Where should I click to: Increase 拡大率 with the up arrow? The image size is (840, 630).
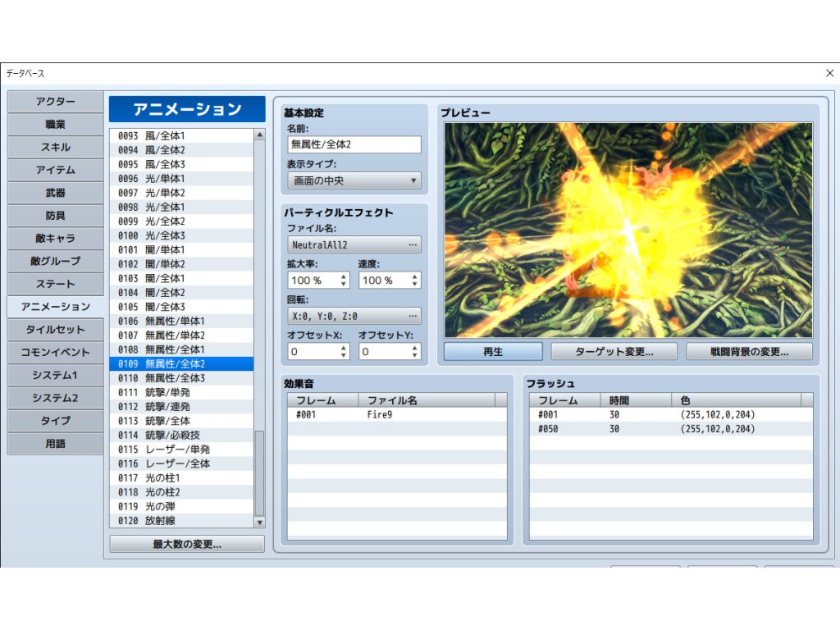[344, 276]
